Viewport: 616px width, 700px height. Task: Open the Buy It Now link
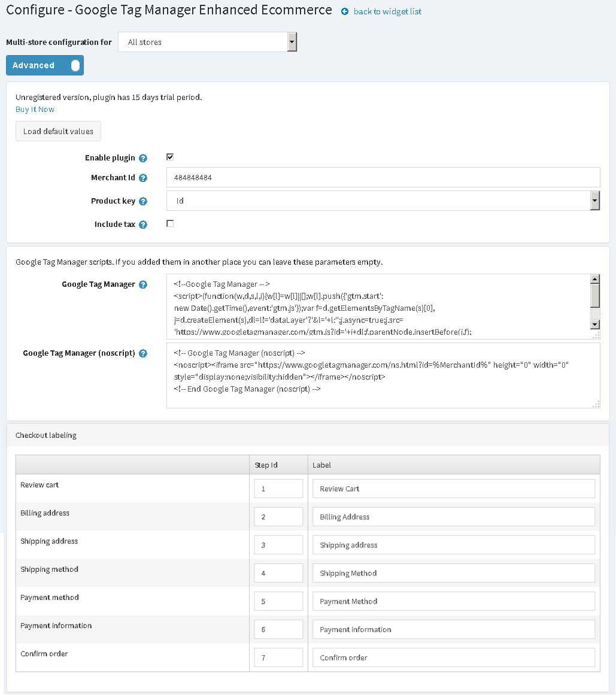click(x=35, y=110)
